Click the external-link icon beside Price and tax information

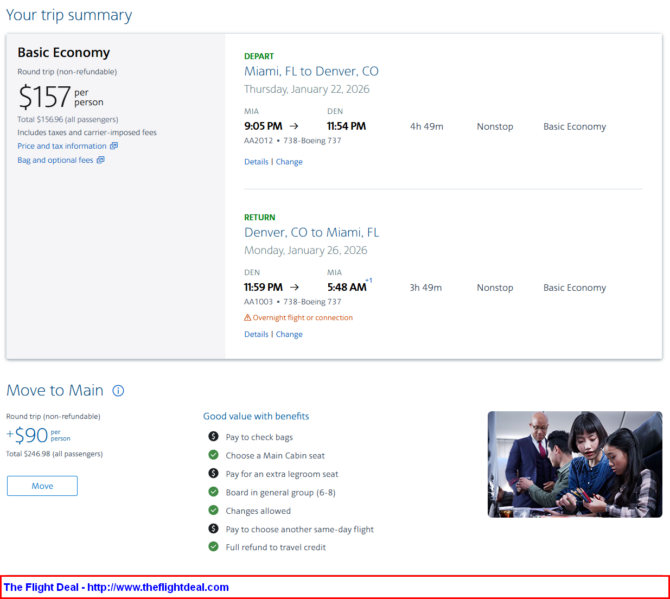click(114, 146)
